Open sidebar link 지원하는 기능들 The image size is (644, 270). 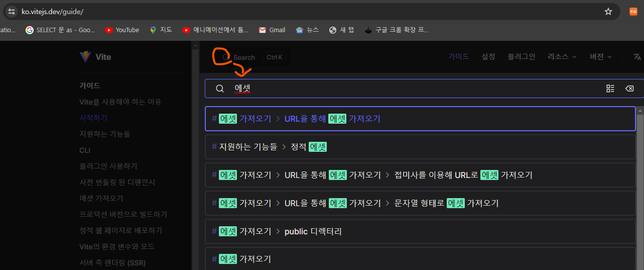click(104, 134)
